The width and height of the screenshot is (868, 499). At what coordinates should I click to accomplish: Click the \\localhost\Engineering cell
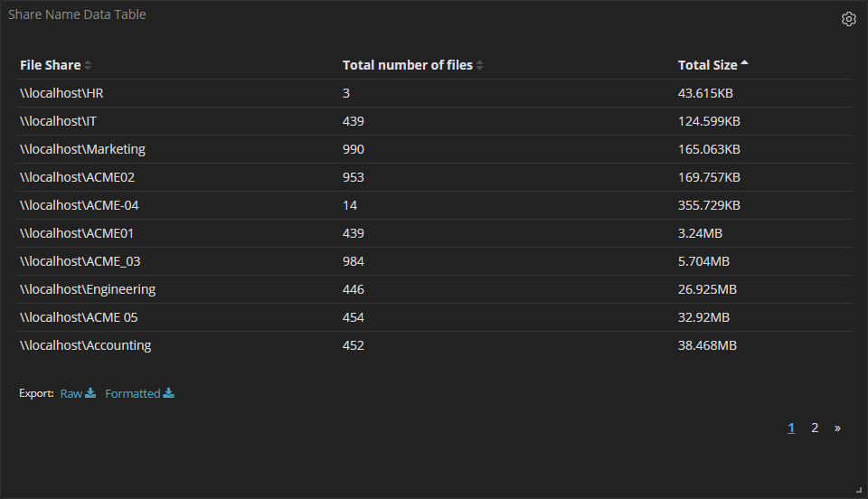pyautogui.click(x=88, y=289)
